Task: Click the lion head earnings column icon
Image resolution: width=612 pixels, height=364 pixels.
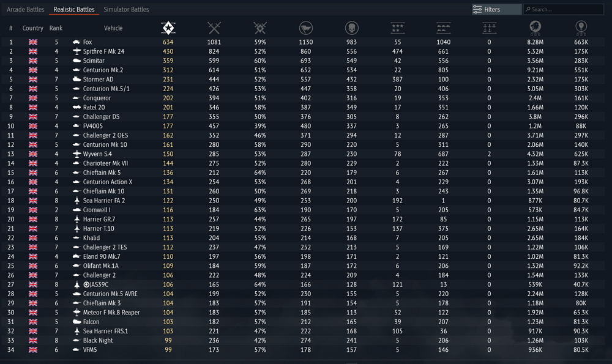Action: 535,28
